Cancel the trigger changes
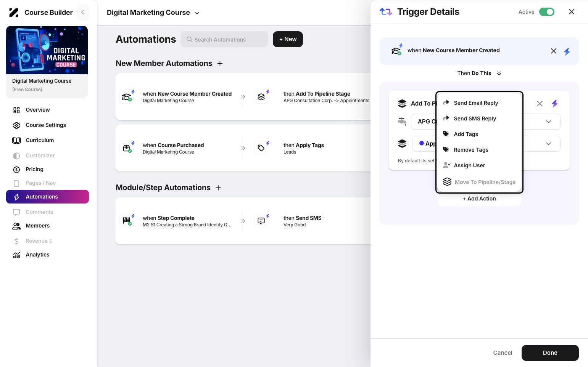 503,353
